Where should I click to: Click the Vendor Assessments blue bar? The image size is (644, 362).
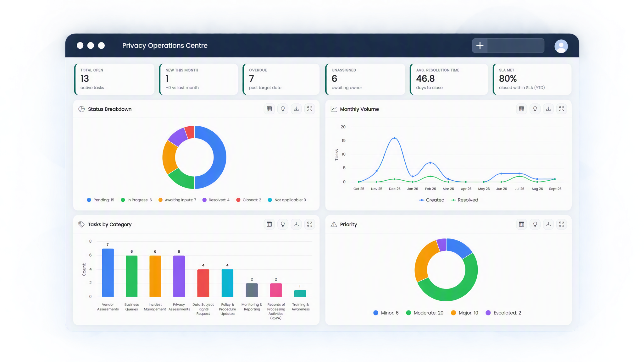pyautogui.click(x=108, y=273)
